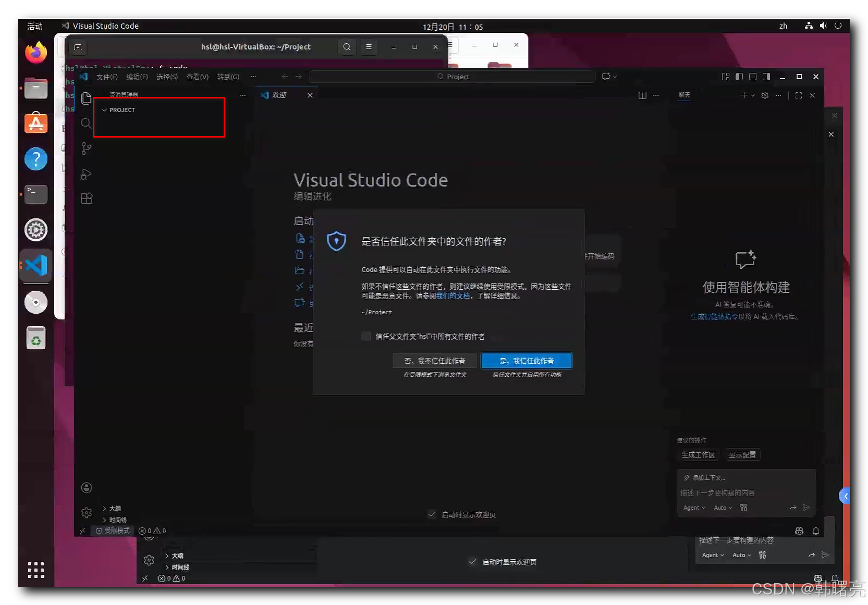Click the 是，我信任此作者 button

point(526,361)
